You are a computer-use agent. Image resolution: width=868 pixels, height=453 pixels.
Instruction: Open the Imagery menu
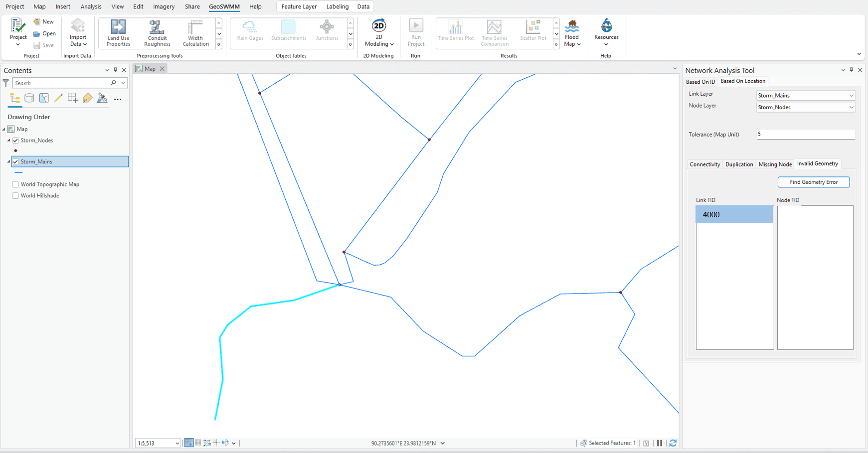point(164,6)
